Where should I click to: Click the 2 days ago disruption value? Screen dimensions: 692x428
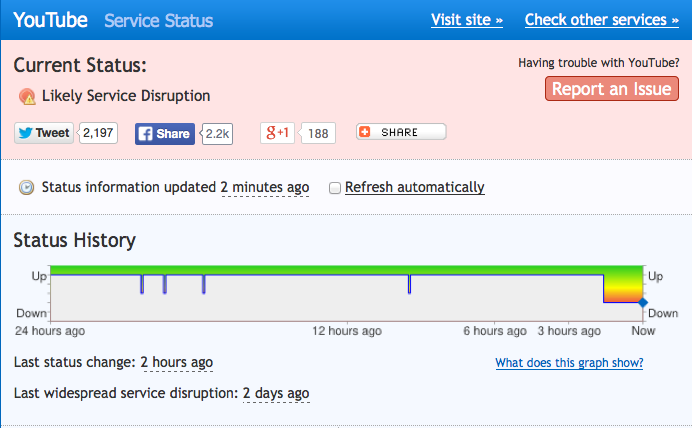click(x=276, y=394)
